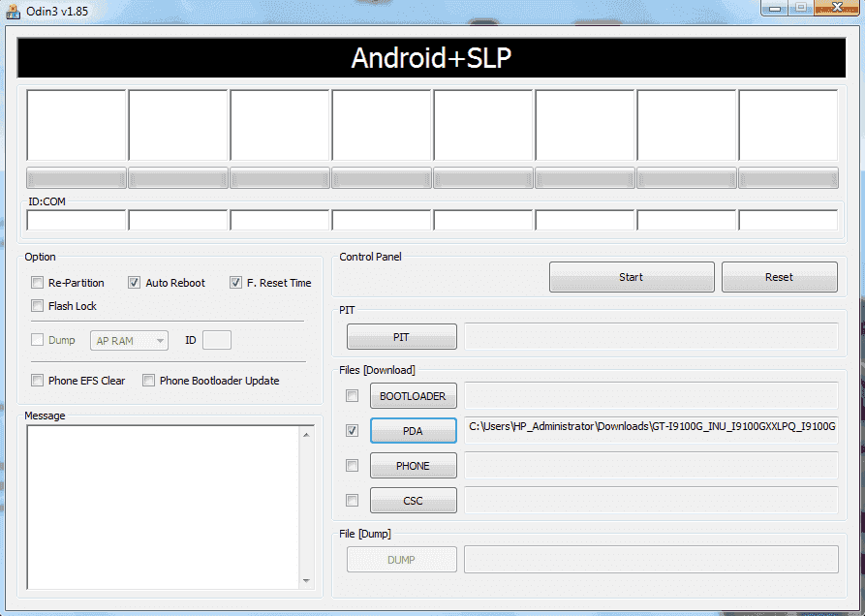Image resolution: width=865 pixels, height=616 pixels.
Task: Maximize the Odin3 window
Action: (800, 8)
